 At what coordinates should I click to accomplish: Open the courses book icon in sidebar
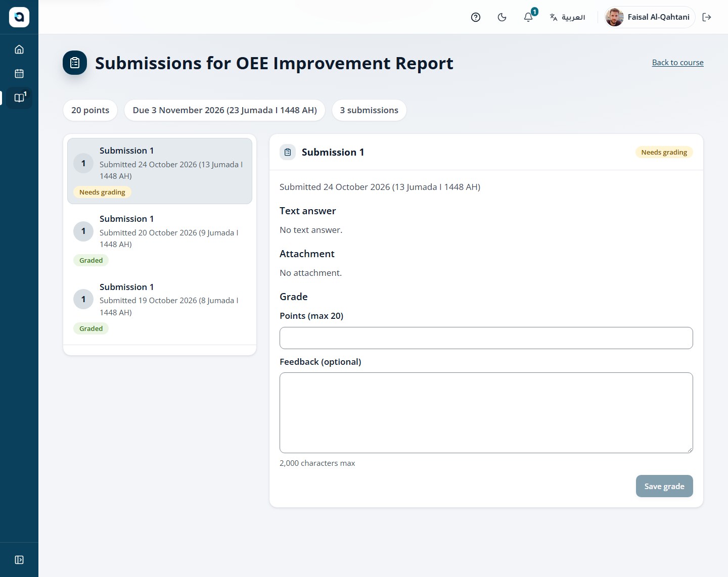pyautogui.click(x=19, y=98)
